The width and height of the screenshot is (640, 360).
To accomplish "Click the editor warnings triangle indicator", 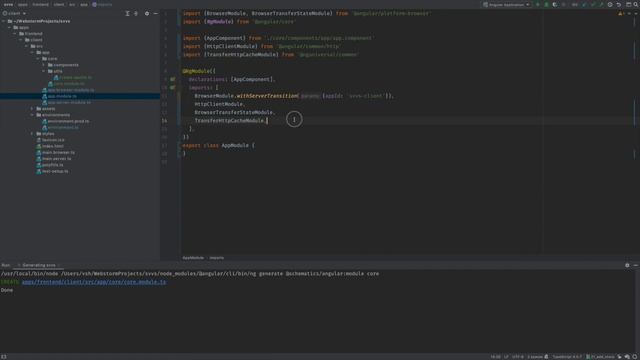I will [621, 13].
